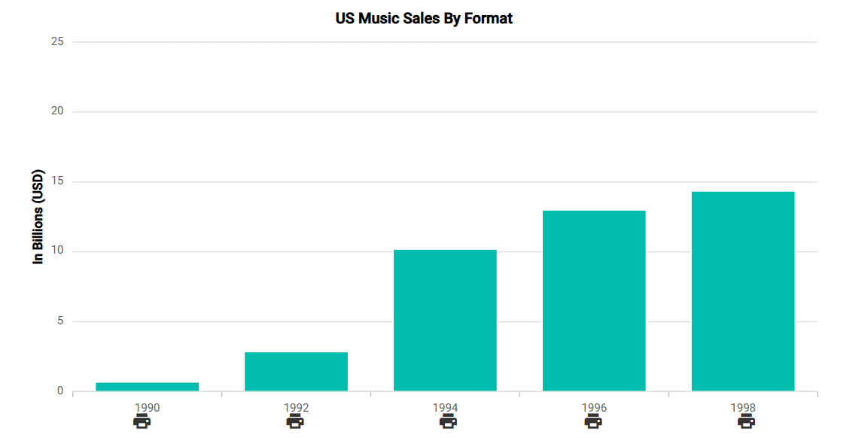Click the 1996 year label
The height and width of the screenshot is (438, 868).
pyautogui.click(x=594, y=407)
